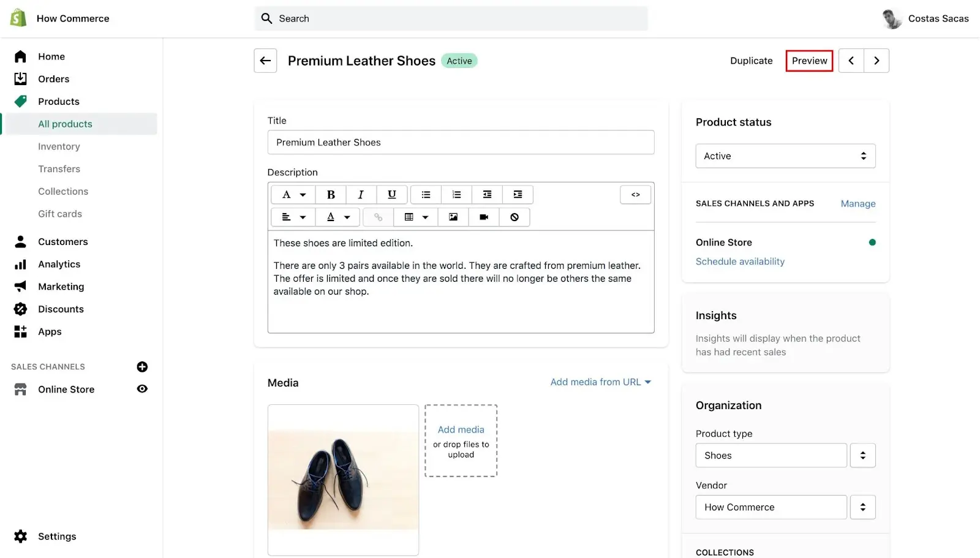Add a sales channel with plus icon
Screen dimensions: 980x558
pyautogui.click(x=142, y=367)
